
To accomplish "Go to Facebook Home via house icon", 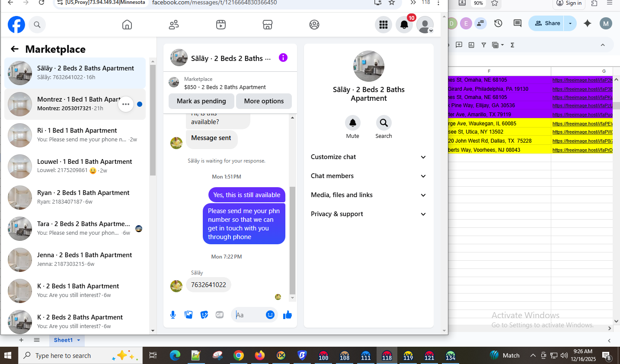I will (127, 25).
